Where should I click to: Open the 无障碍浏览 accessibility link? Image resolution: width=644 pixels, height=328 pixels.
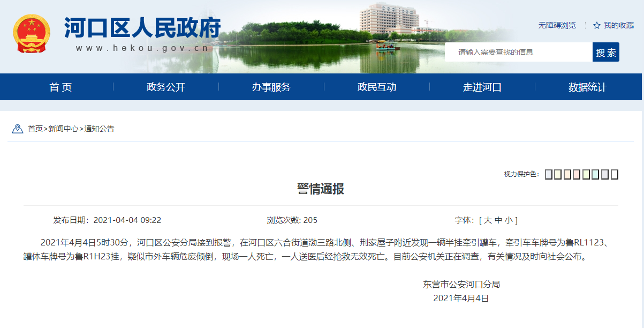[557, 25]
